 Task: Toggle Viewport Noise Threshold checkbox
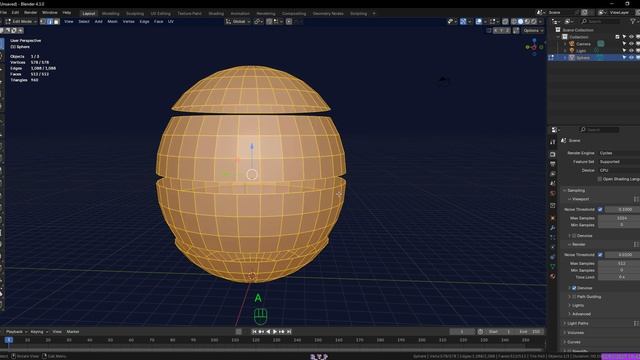pos(600,209)
